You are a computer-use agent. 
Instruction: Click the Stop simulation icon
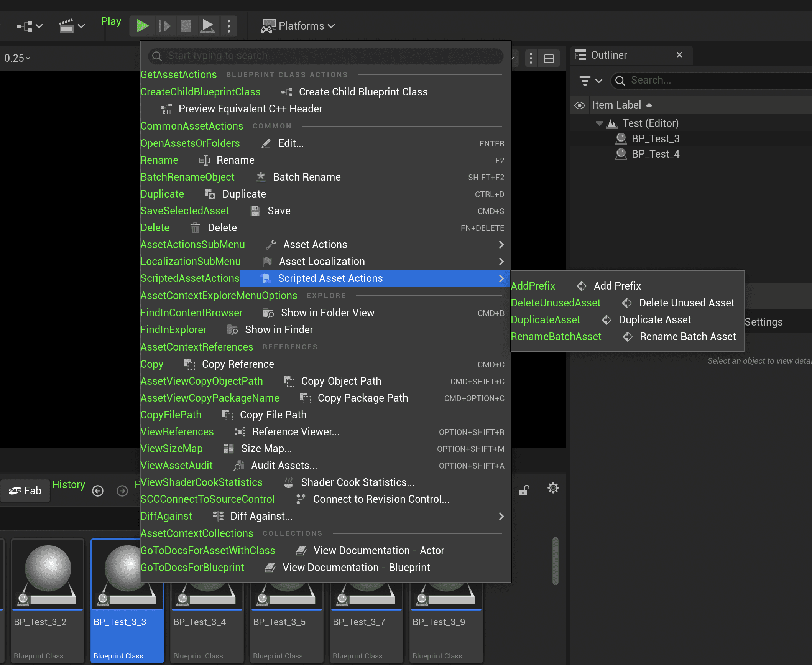(x=186, y=26)
